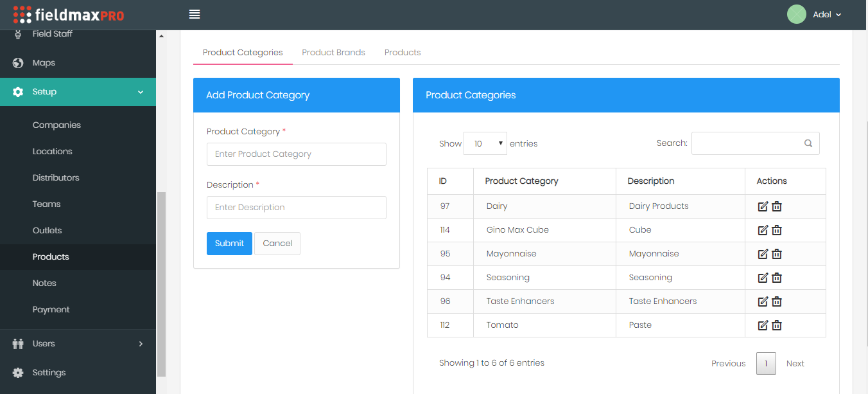Switch to the Products tab

click(403, 53)
